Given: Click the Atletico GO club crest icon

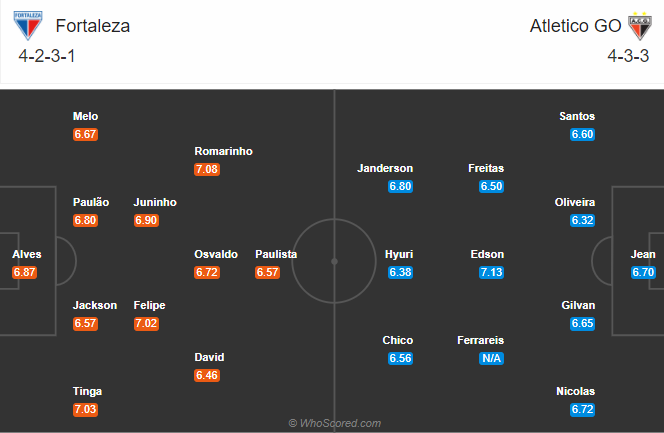Looking at the screenshot, I should click(x=639, y=26).
